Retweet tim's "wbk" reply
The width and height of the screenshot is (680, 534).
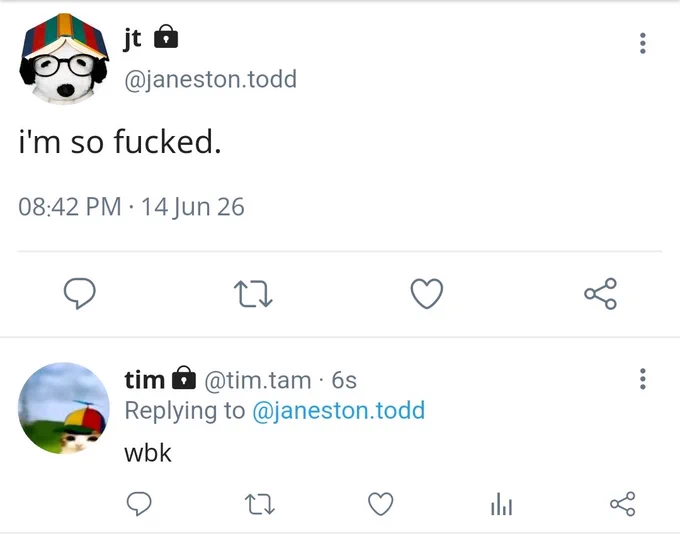tap(260, 504)
